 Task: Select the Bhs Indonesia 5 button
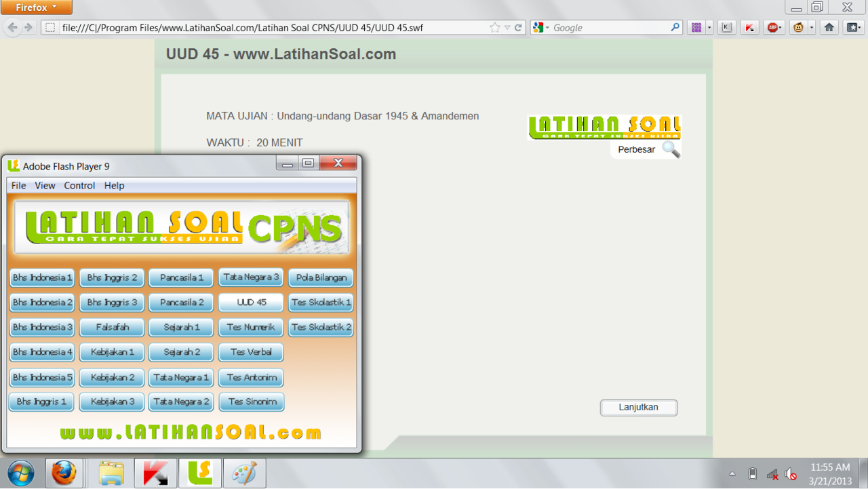pyautogui.click(x=42, y=378)
